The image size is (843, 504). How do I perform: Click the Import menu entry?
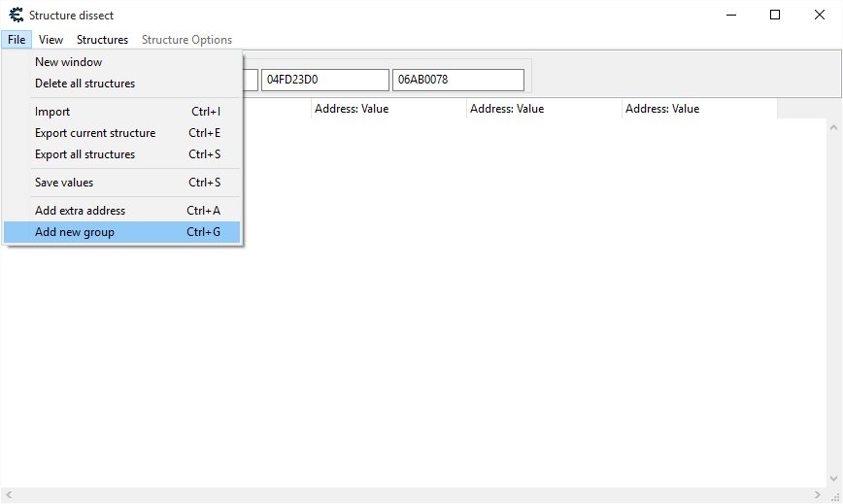[52, 112]
